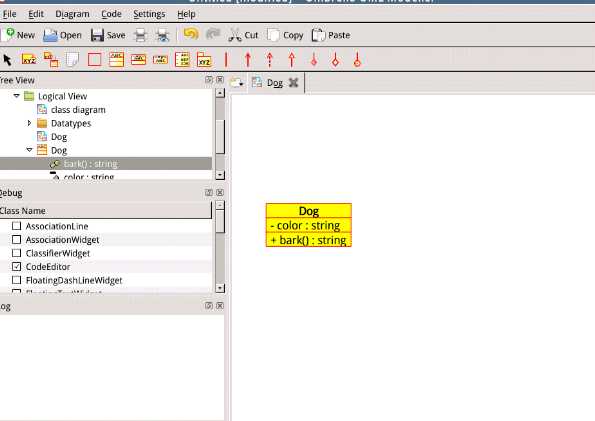Select the Datatypes folder row
Viewport: 595px width, 421px height.
click(x=71, y=123)
